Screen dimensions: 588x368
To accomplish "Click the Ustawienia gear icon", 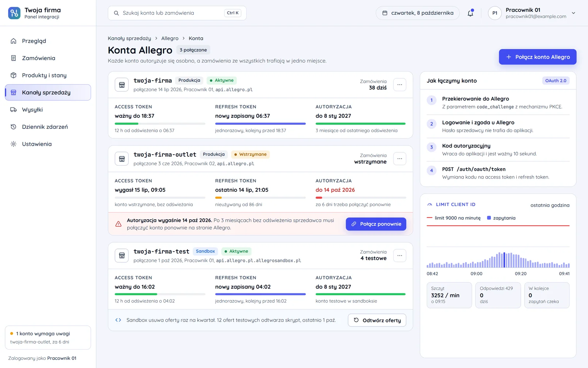I will 13,144.
